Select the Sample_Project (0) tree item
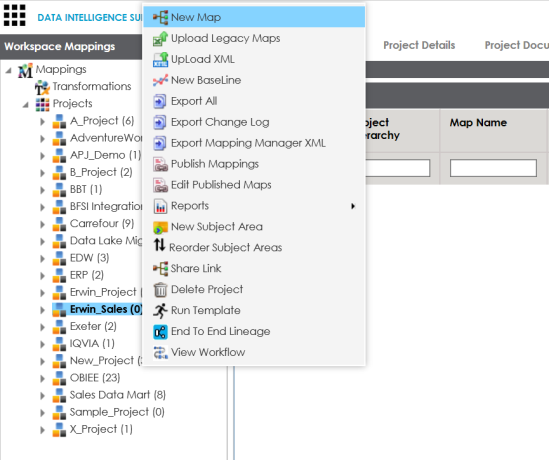Image resolution: width=549 pixels, height=460 pixels. pyautogui.click(x=117, y=412)
